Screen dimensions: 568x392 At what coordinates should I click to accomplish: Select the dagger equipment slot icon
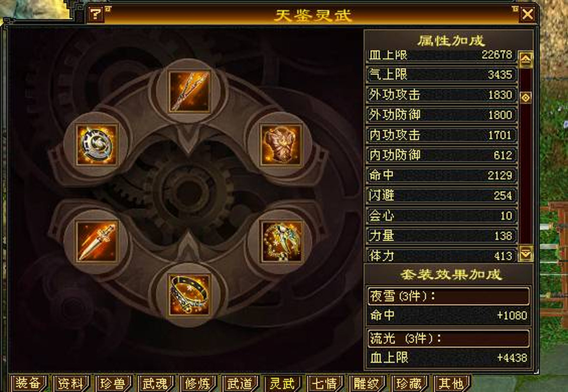tap(96, 242)
